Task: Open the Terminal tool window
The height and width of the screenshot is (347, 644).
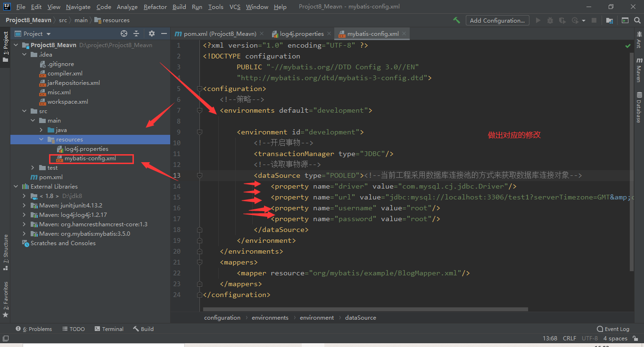Action: point(109,329)
